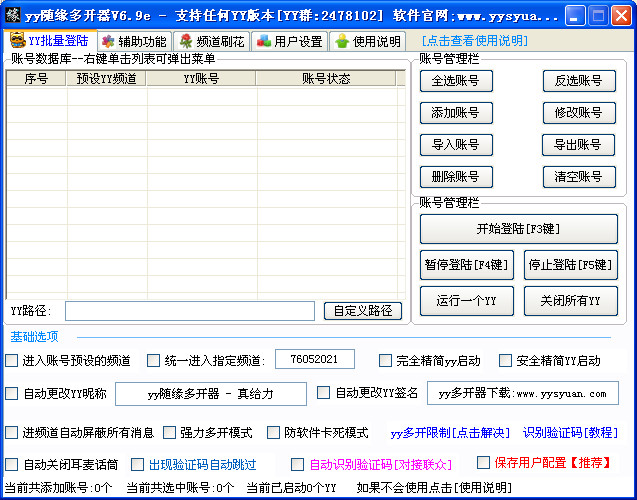This screenshot has width=637, height=500.
Task: Click the YY批量登陆 tab mascot icon
Action: pos(18,40)
